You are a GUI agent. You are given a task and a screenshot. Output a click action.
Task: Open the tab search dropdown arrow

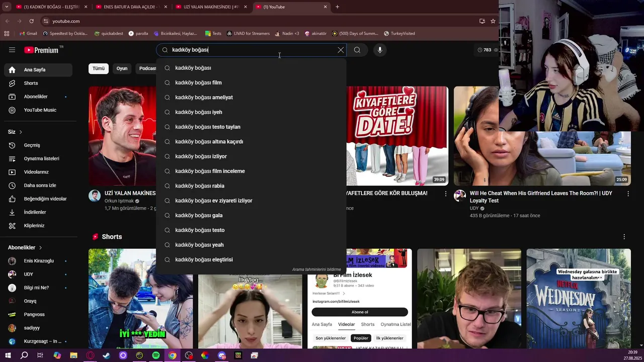point(7,7)
